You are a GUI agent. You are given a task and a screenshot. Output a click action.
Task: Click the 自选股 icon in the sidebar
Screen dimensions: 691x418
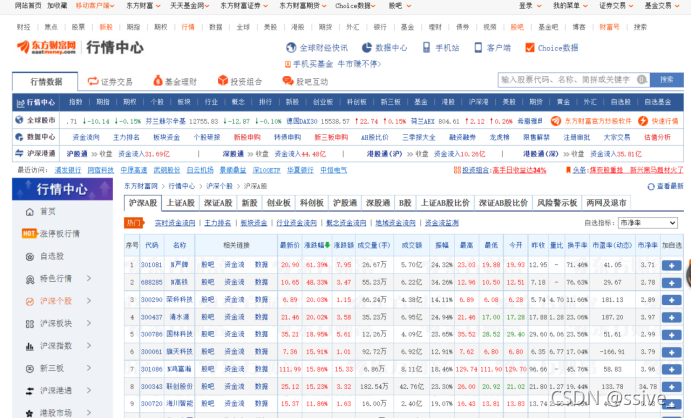(30, 256)
